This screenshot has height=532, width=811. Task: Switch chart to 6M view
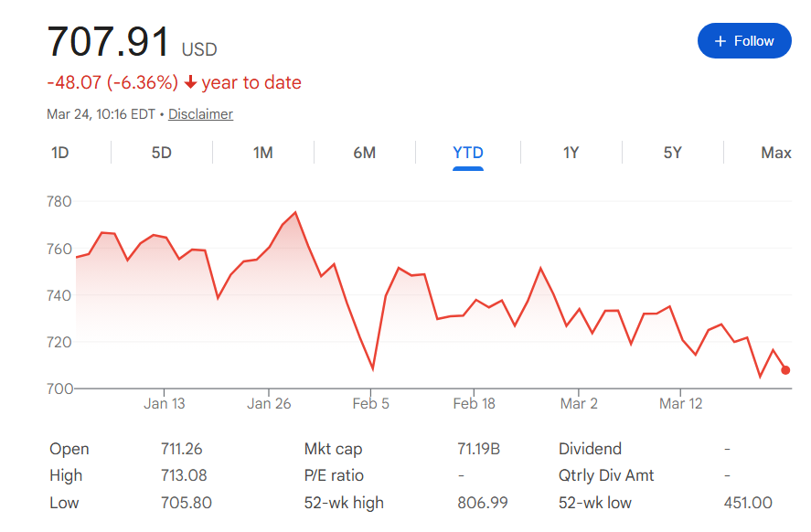pos(364,153)
